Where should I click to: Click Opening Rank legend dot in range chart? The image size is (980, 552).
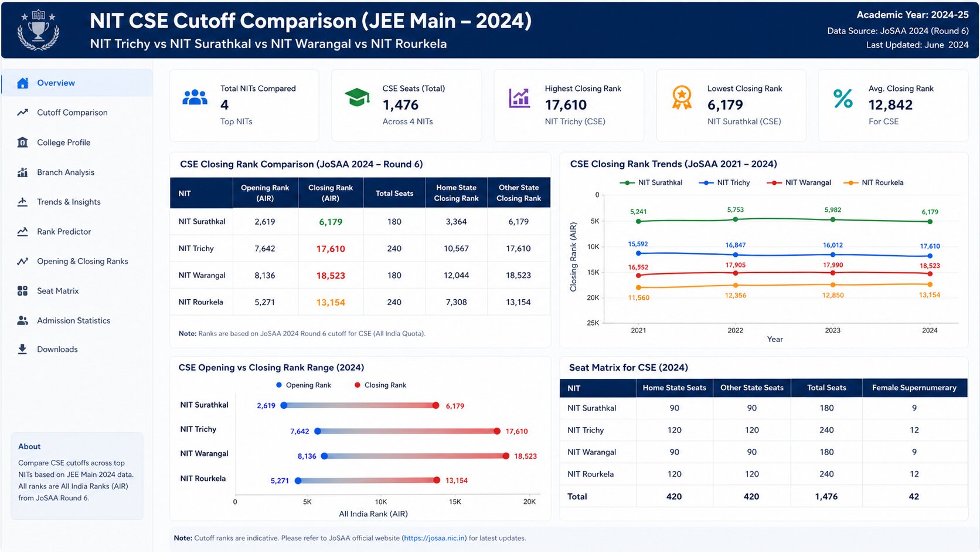tap(279, 385)
